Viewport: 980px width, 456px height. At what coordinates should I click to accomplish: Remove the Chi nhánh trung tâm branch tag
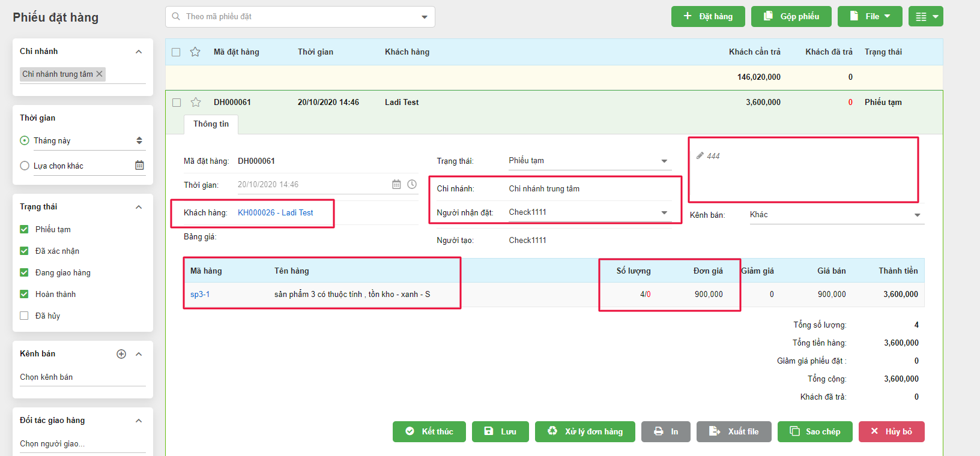click(100, 74)
